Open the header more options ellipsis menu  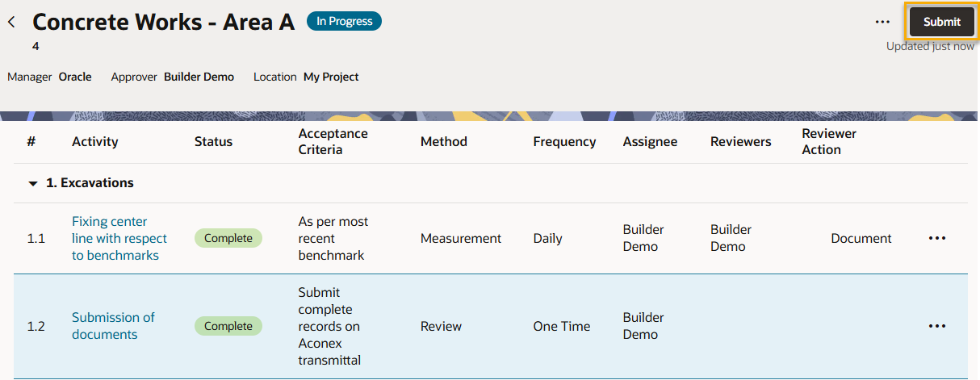click(x=882, y=22)
